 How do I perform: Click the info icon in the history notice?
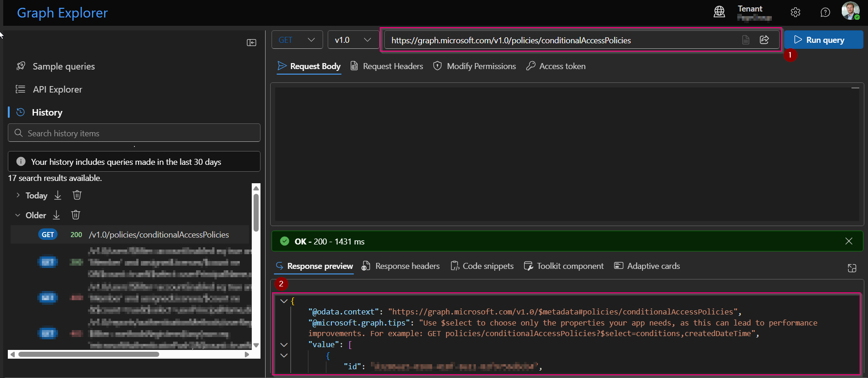click(x=21, y=162)
